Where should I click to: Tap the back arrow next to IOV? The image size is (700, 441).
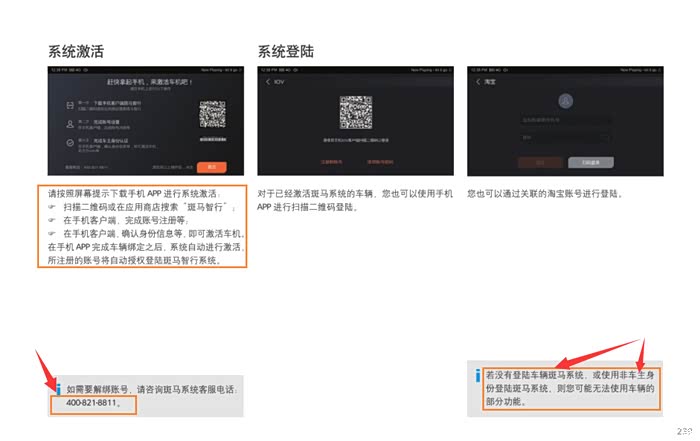coord(268,82)
